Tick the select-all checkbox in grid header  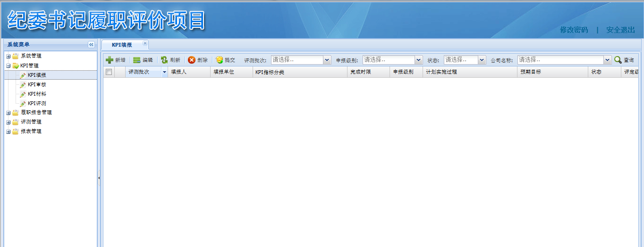pyautogui.click(x=109, y=72)
